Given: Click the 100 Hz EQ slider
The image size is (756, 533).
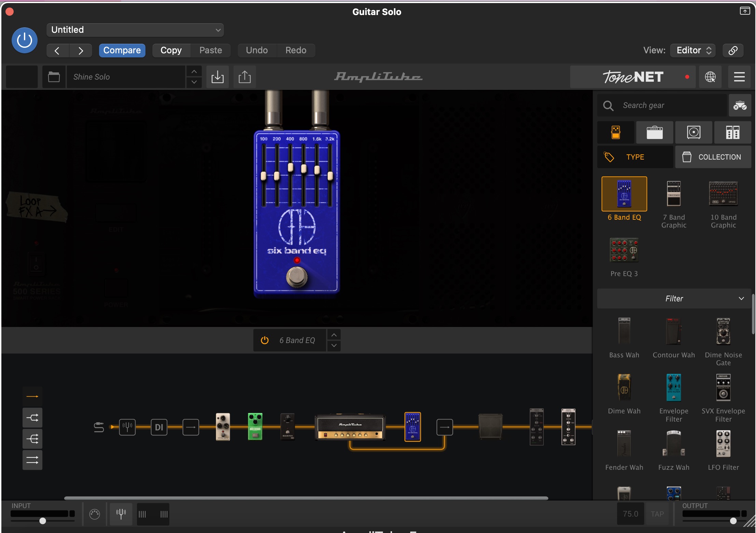Looking at the screenshot, I should [x=264, y=176].
